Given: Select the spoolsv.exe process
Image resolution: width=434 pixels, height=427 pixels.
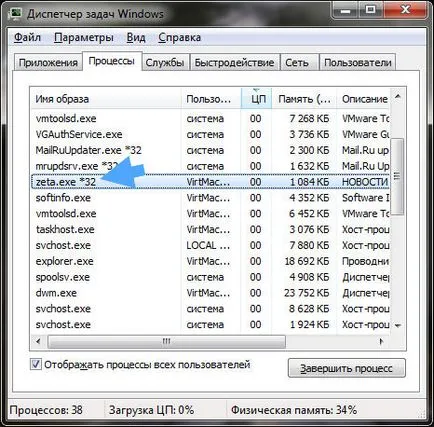Looking at the screenshot, I should (x=210, y=277).
